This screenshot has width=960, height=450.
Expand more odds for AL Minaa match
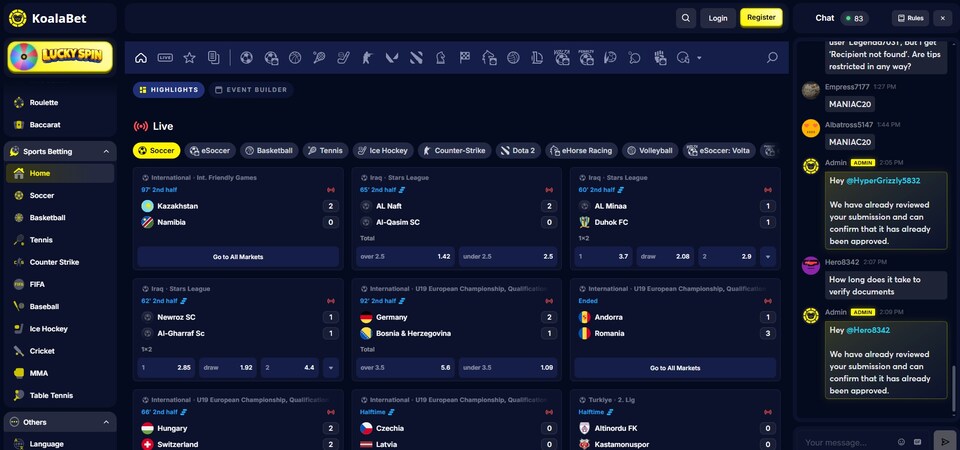(768, 257)
